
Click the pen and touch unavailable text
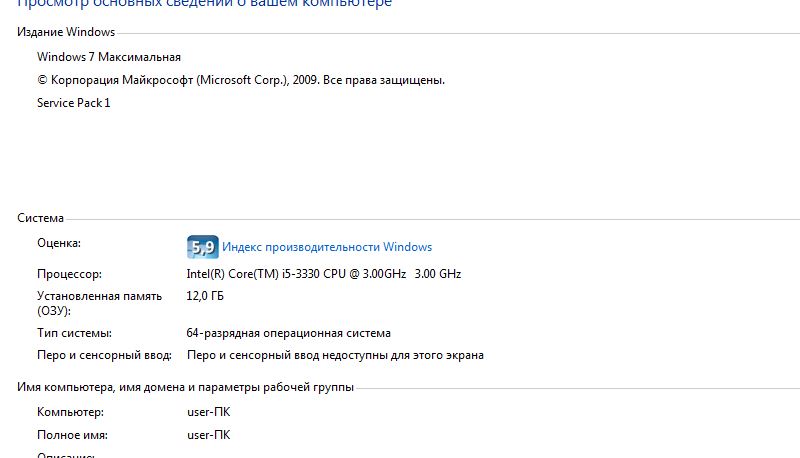(x=335, y=355)
